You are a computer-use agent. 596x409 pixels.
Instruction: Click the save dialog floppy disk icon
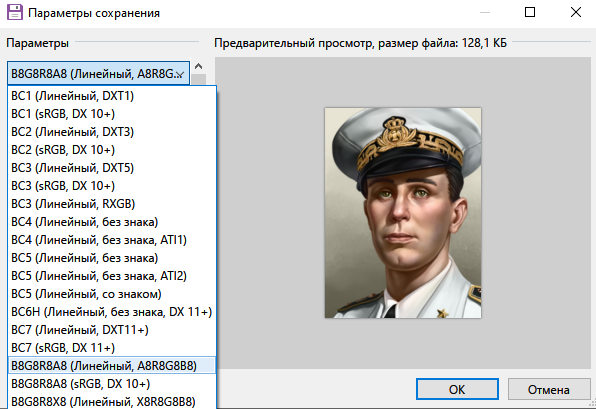[x=15, y=12]
